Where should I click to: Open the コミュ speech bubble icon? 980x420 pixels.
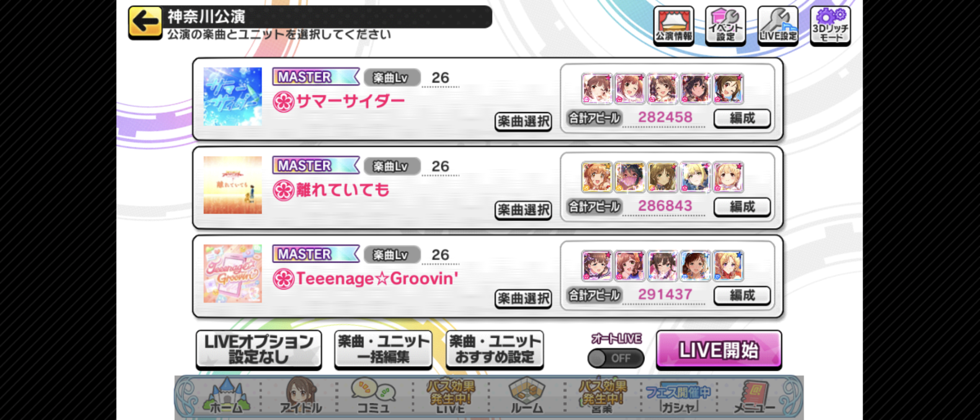click(x=374, y=396)
